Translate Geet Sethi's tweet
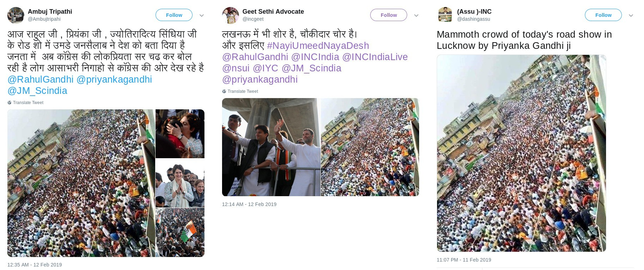The image size is (644, 270). 243,91
